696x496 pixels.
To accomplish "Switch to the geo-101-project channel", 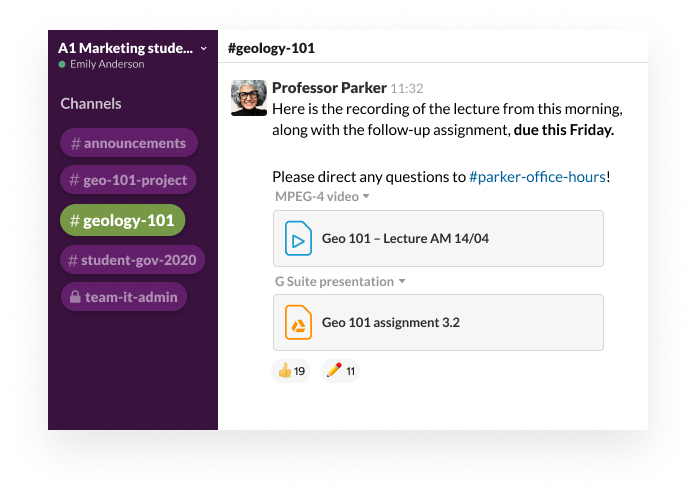I will 128,180.
